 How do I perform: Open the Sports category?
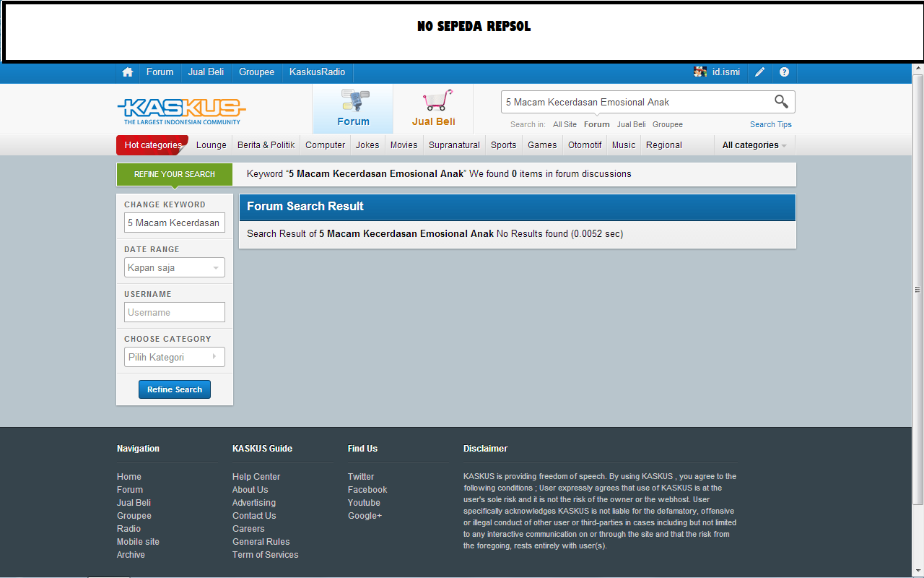click(504, 145)
